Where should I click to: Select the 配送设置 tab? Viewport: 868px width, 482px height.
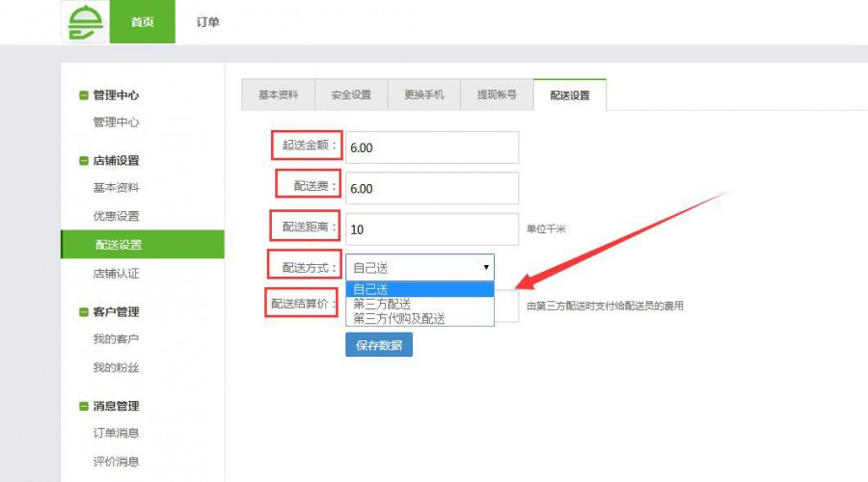pyautogui.click(x=570, y=94)
